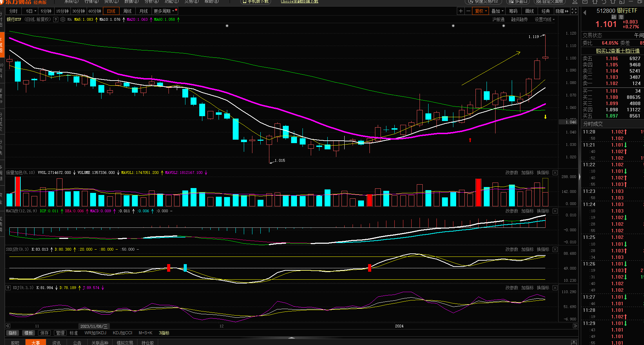
Task: Click the scroll-left double arrow on timeline
Action: (x=8, y=326)
